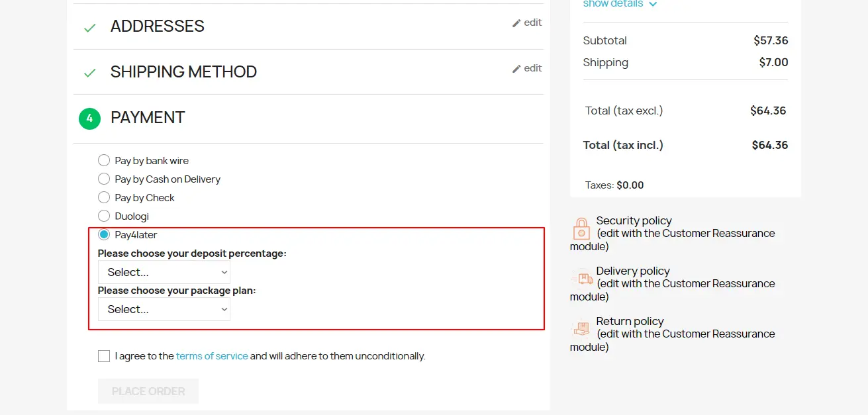Screen dimensions: 868x415
Task: Open the package plan dropdown
Action: coord(164,309)
